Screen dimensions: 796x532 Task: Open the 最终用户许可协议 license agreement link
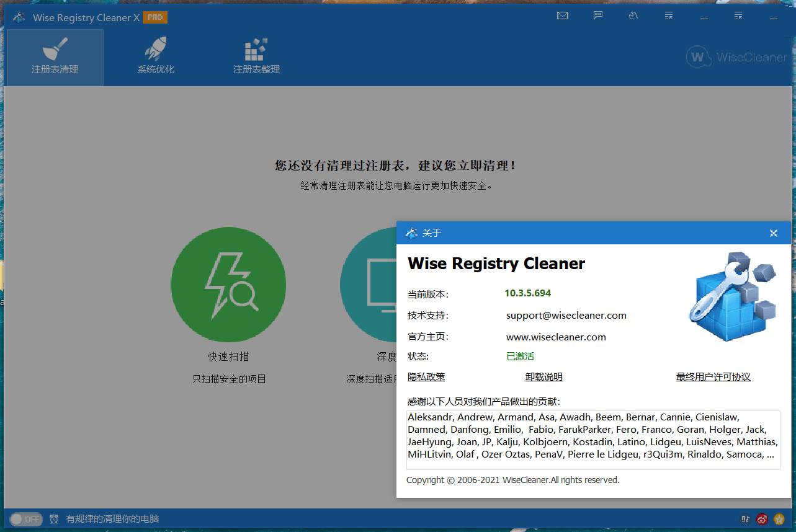(712, 376)
